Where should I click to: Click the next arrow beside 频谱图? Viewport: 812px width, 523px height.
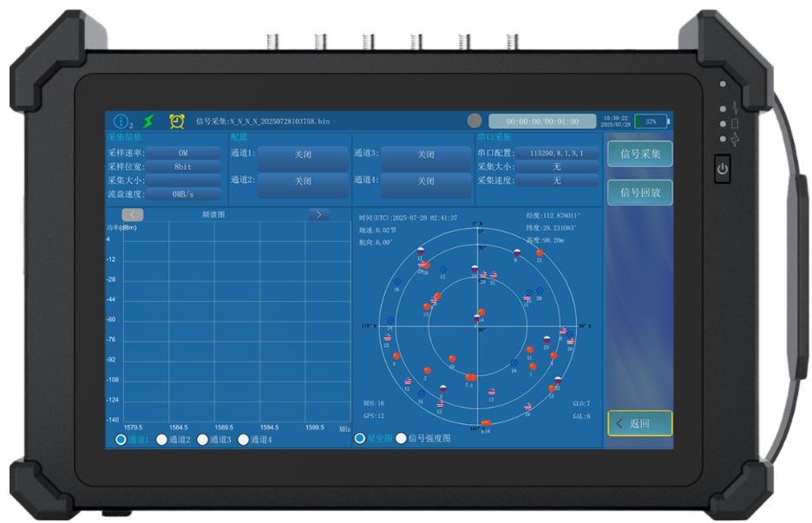coord(319,214)
